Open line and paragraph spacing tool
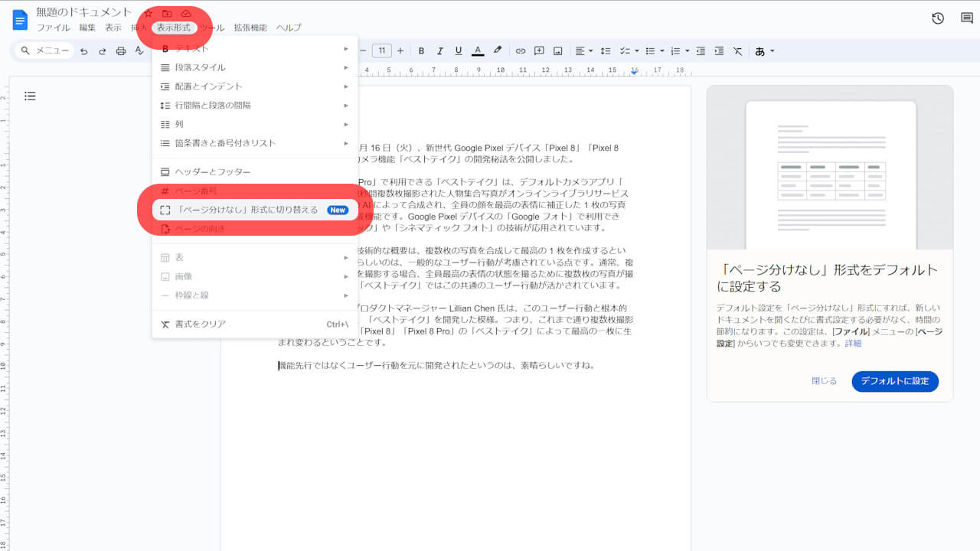 coord(606,51)
